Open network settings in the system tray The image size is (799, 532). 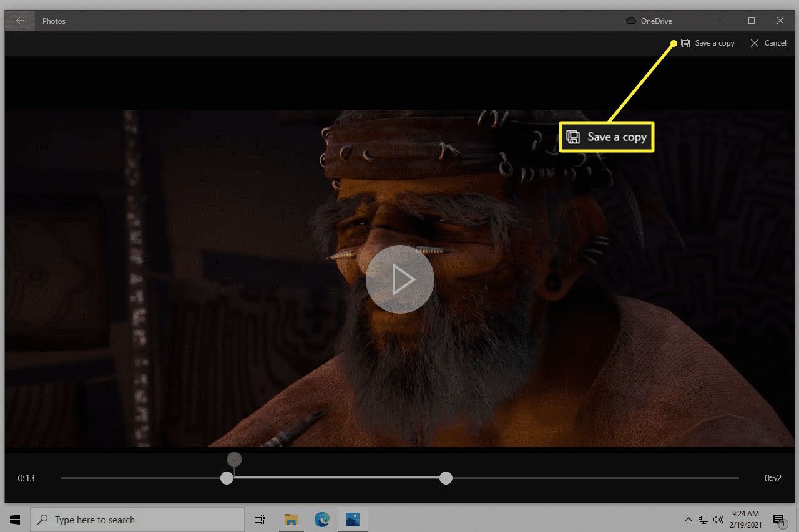click(x=703, y=520)
